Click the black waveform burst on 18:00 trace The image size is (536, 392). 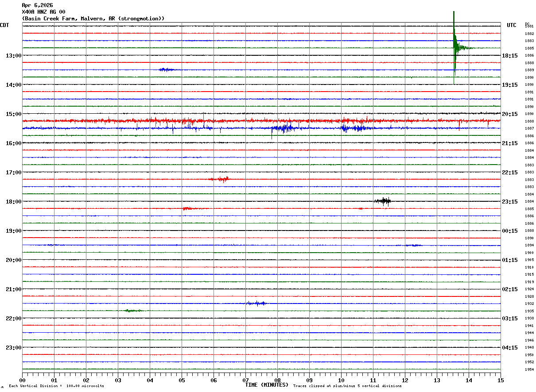click(x=383, y=201)
